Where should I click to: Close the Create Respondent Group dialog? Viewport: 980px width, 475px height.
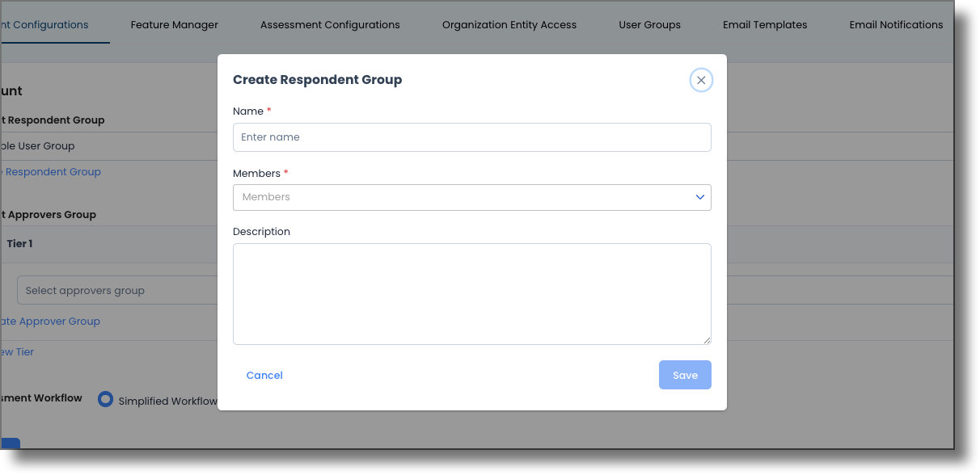[x=701, y=80]
